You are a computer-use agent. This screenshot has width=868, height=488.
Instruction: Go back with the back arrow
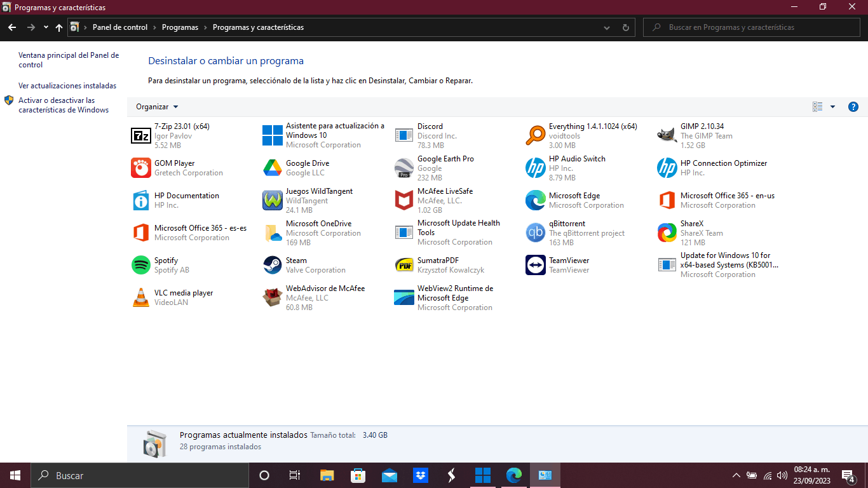tap(12, 27)
